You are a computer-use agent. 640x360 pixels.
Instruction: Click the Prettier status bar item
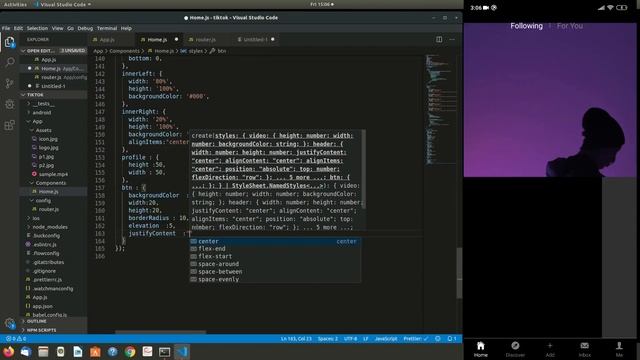coord(416,339)
